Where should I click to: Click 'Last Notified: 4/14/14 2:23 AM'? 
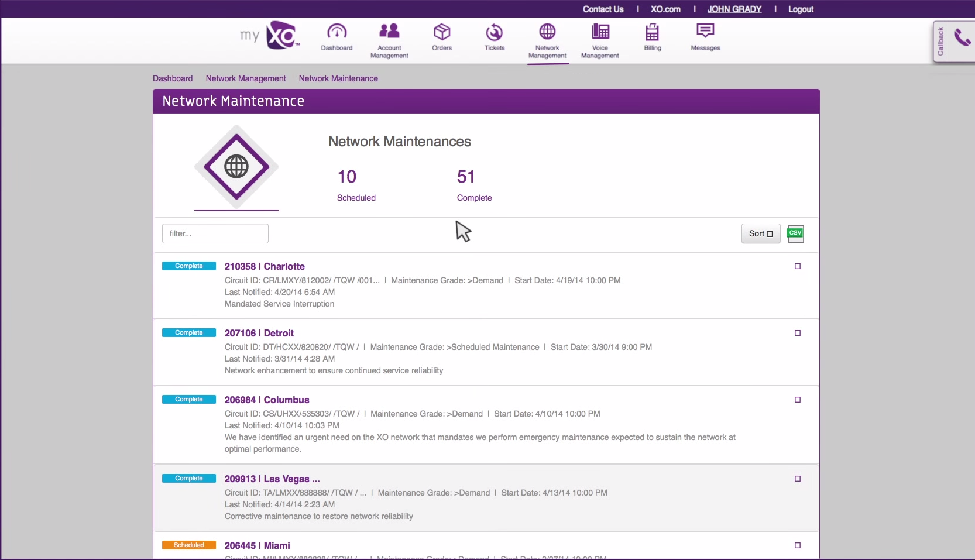point(280,504)
